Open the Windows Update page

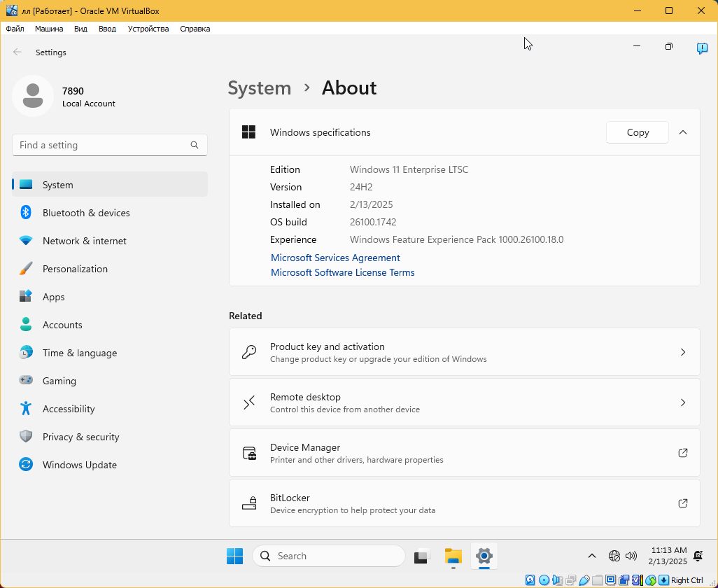79,465
